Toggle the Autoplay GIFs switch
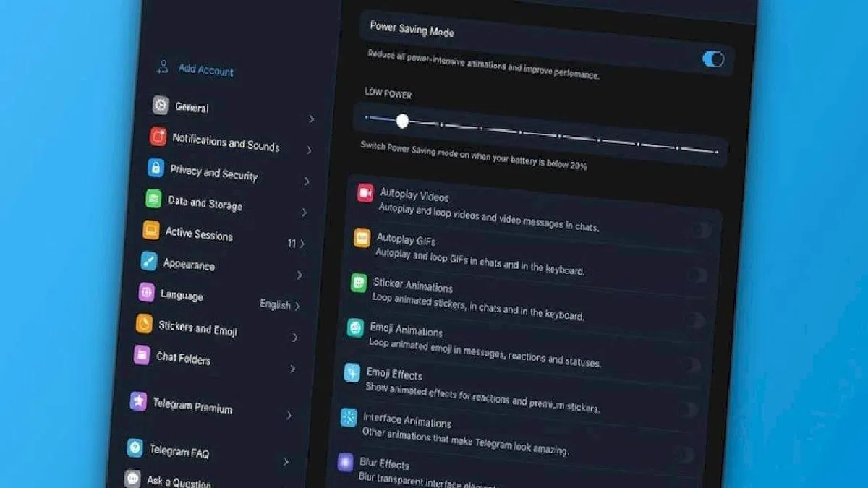 (x=696, y=275)
